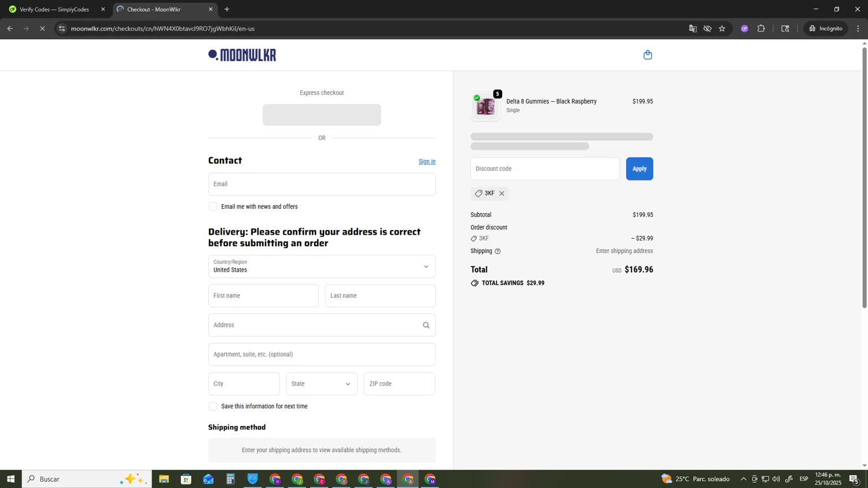Open the Country/Region dropdown

[x=322, y=267]
